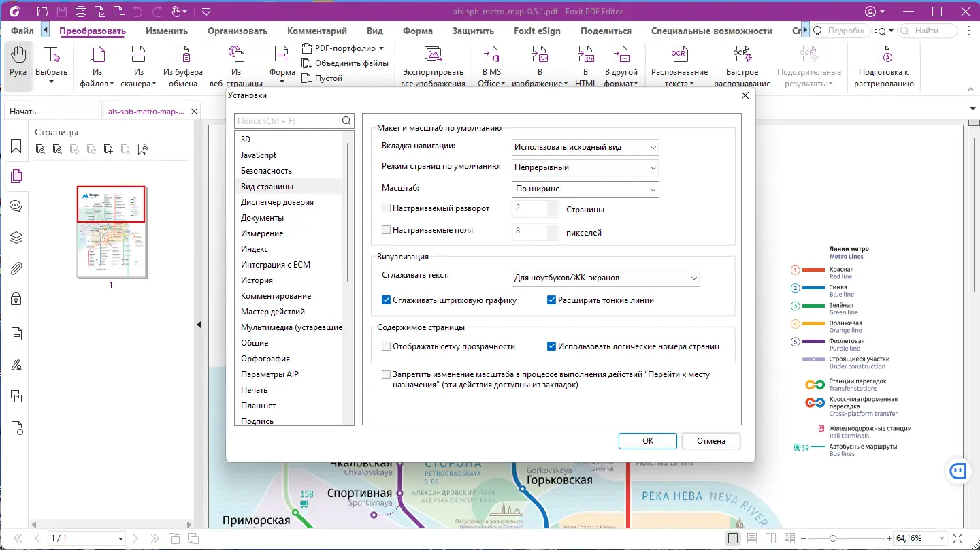Viewport: 980px width, 550px height.
Task: Click the Open folder icon in title bar
Action: 42,12
